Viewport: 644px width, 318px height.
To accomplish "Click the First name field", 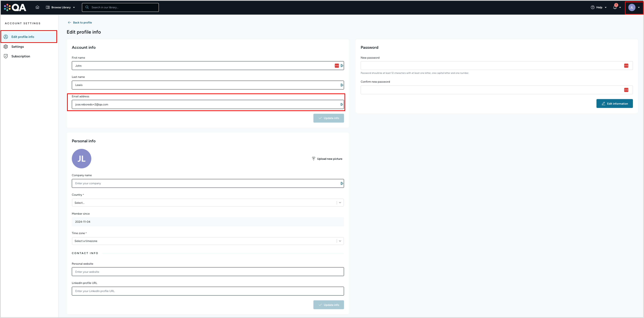I will point(208,66).
